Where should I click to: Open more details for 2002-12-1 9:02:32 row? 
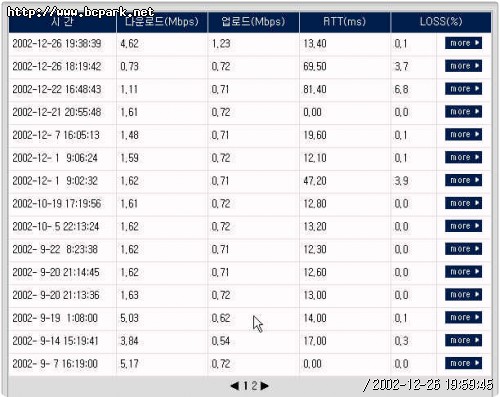(463, 180)
